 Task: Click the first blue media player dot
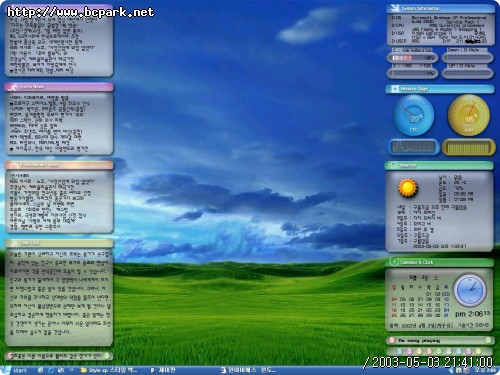(x=399, y=351)
